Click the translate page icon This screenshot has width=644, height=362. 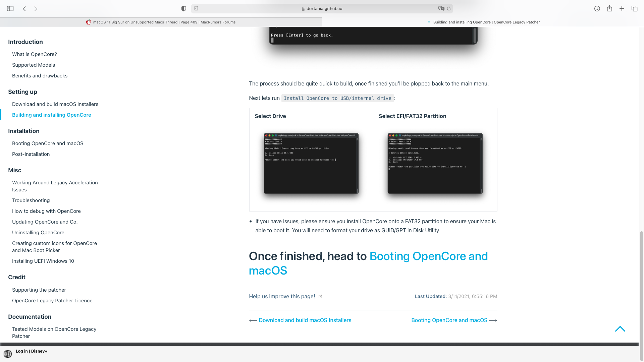point(441,9)
